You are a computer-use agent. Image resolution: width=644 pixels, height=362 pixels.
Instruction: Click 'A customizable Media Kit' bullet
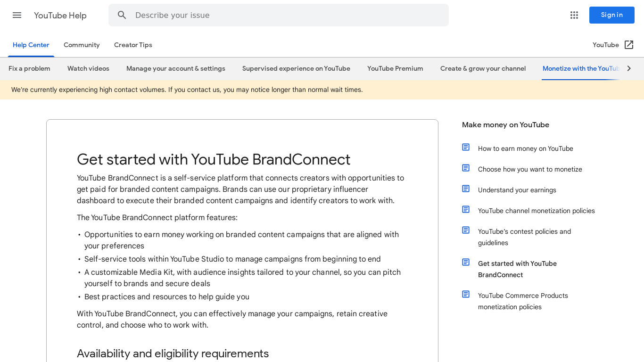click(242, 278)
